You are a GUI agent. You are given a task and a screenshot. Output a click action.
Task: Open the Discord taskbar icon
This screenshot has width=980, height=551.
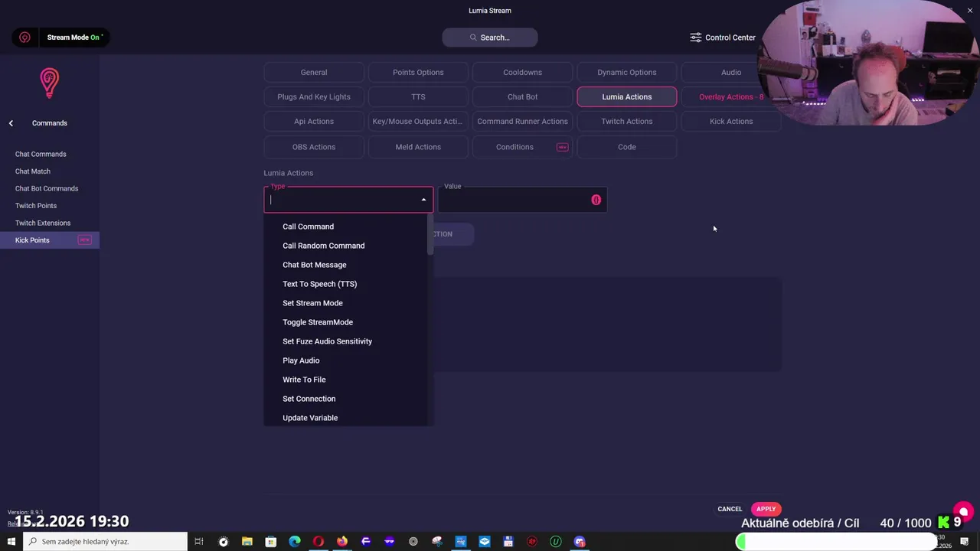[x=580, y=542]
